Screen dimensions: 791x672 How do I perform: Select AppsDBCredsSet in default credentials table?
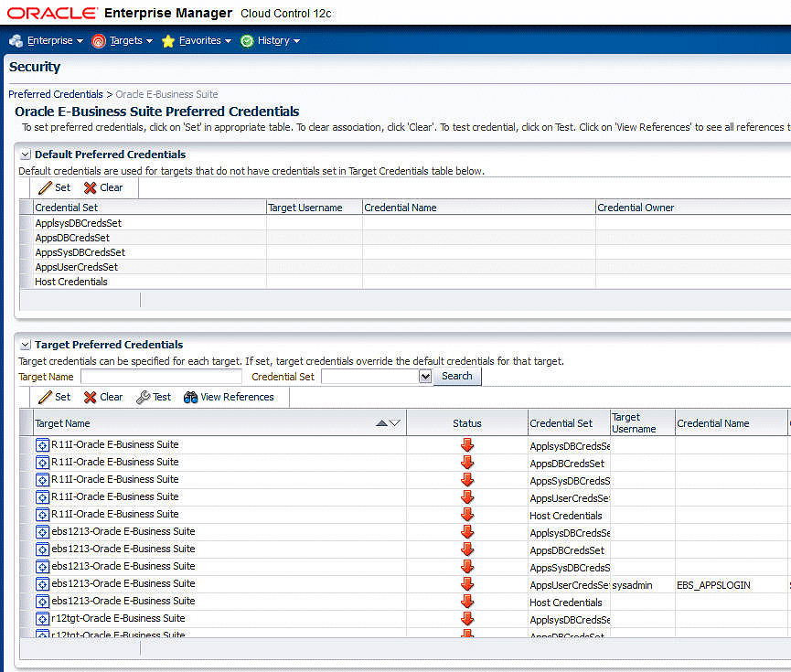(72, 238)
